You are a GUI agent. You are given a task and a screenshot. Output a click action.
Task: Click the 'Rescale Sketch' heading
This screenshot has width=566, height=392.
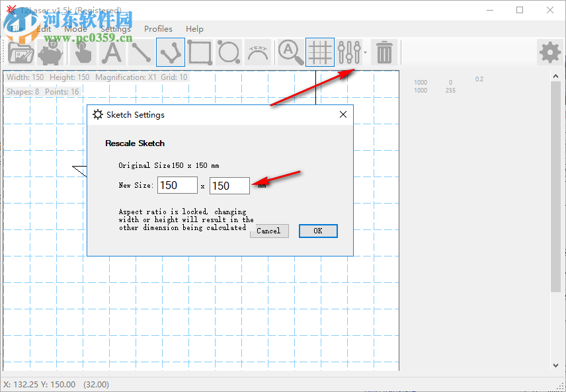click(135, 143)
